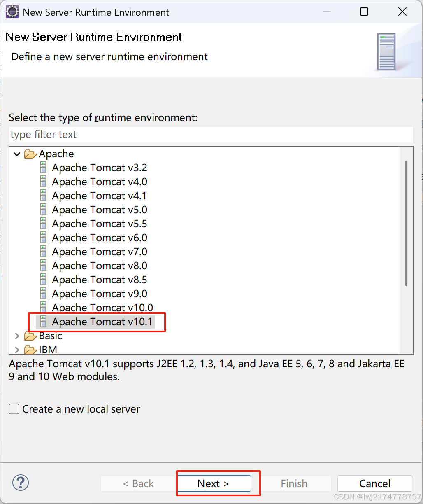423x504 pixels.
Task: Select Apache Tomcat v8.0 text
Action: point(100,266)
